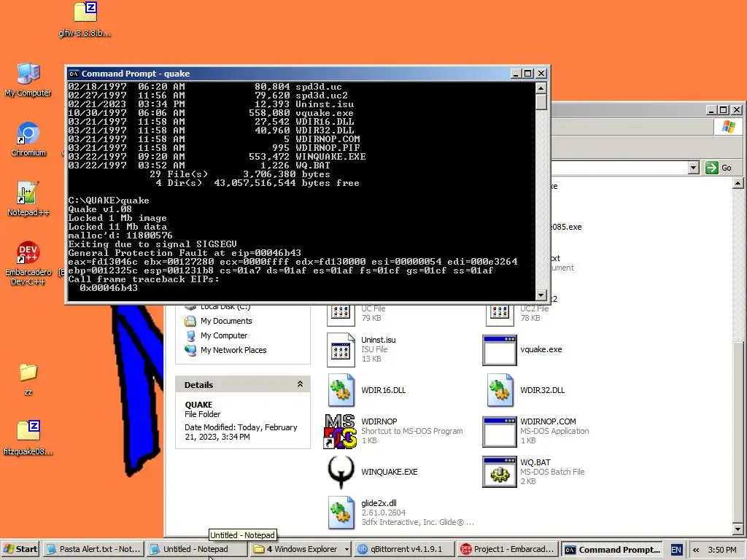This screenshot has width=747, height=560.
Task: Switch to Pasta Alert.txt Notepad taskbar button
Action: pyautogui.click(x=93, y=550)
